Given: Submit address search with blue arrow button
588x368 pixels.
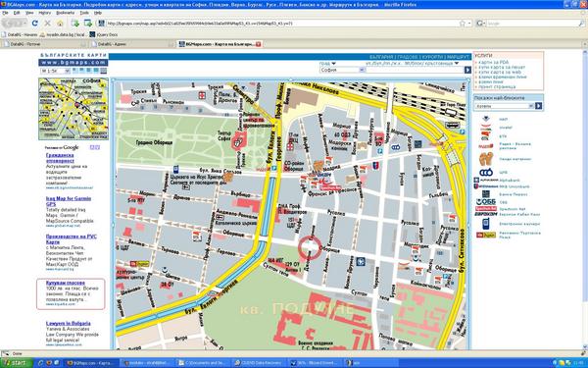Looking at the screenshot, I should (x=467, y=70).
